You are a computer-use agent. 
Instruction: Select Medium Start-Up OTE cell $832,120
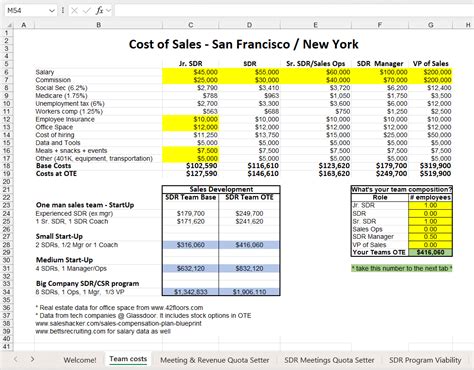249,268
